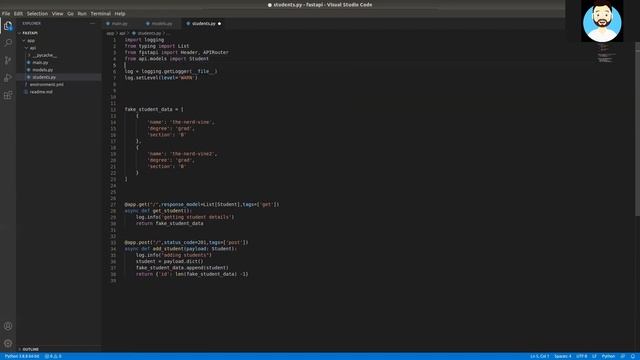
Task: Switch to the models.py editor tab
Action: [x=161, y=24]
